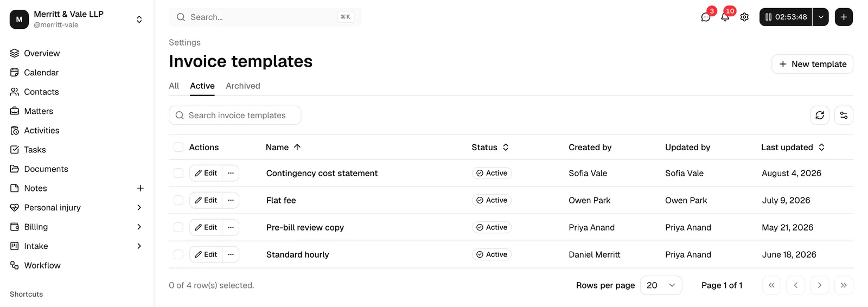
Task: Click the global Search field
Action: [265, 17]
